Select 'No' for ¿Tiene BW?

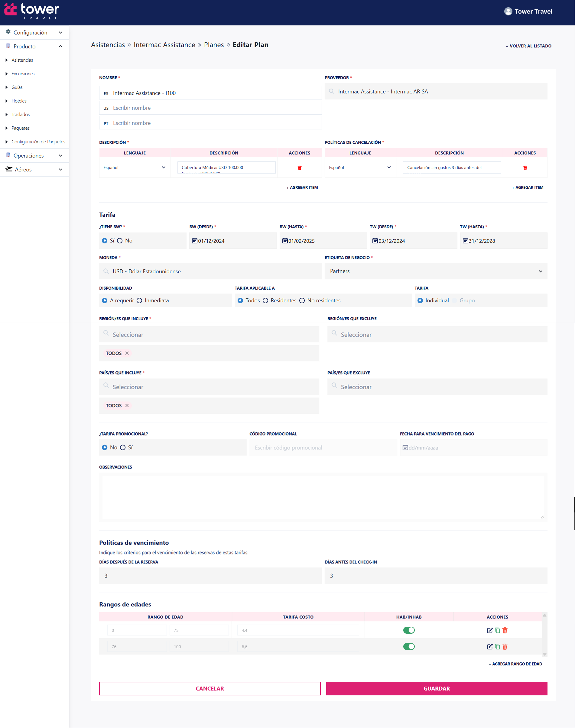pos(120,241)
